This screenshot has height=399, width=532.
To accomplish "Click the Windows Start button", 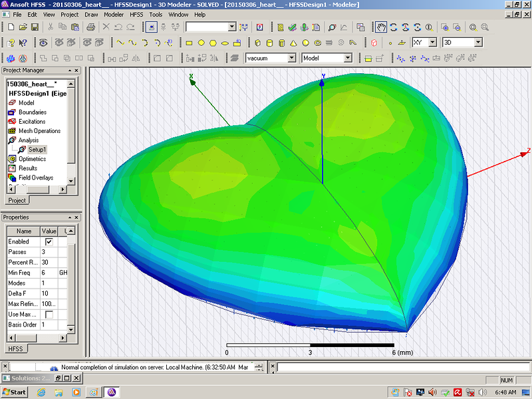I will 14,392.
